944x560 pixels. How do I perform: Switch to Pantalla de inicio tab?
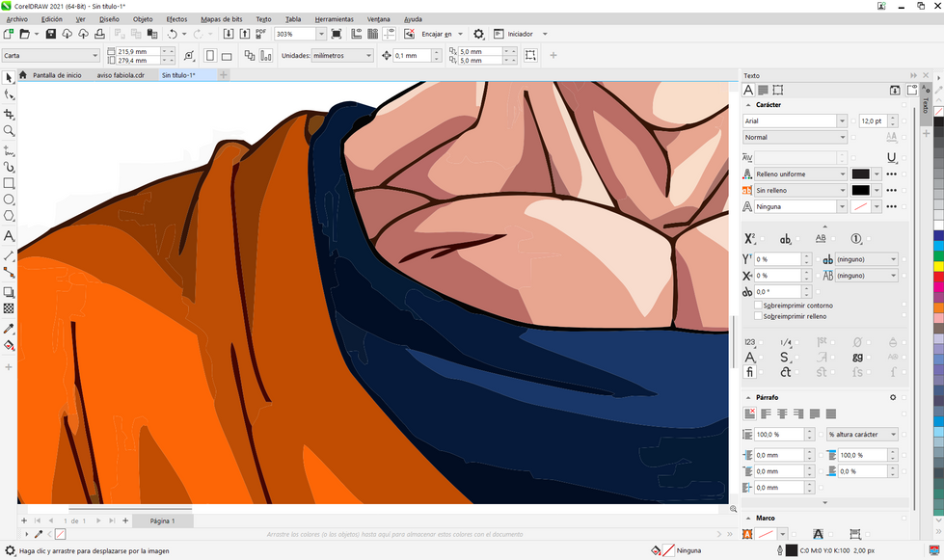[x=57, y=75]
